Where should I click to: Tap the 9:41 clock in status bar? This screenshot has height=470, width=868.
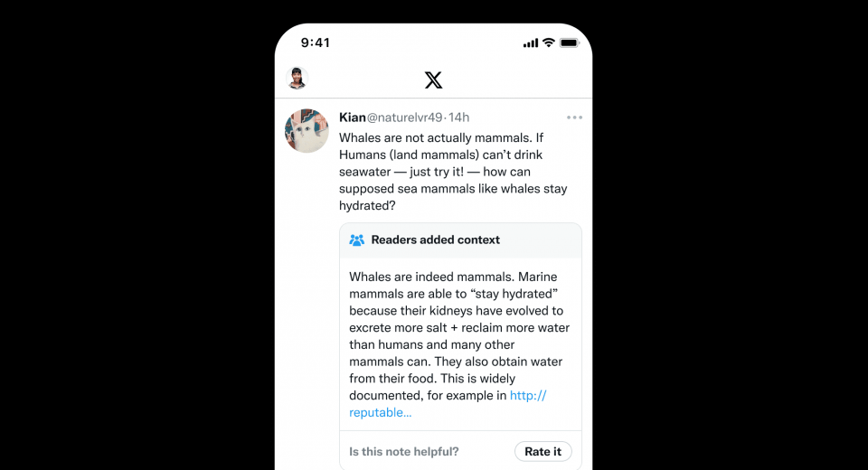click(316, 42)
